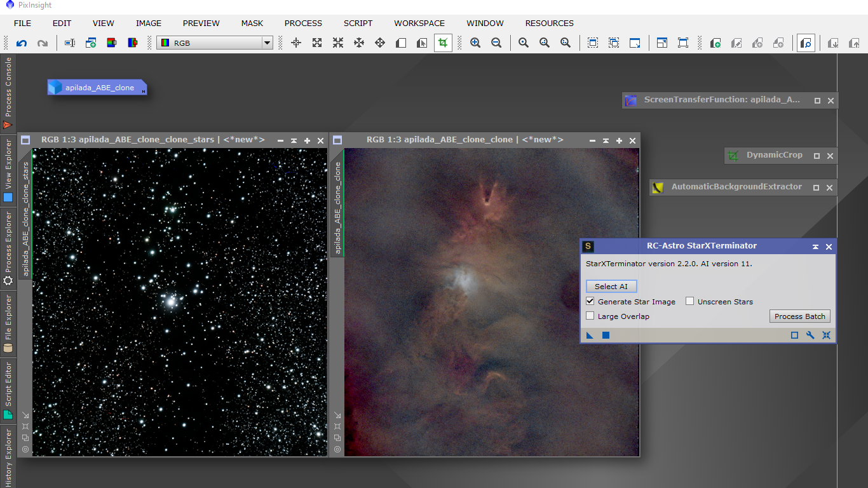Click the duplicate image icon with green plus
Screen dimensions: 868x488
pos(91,43)
